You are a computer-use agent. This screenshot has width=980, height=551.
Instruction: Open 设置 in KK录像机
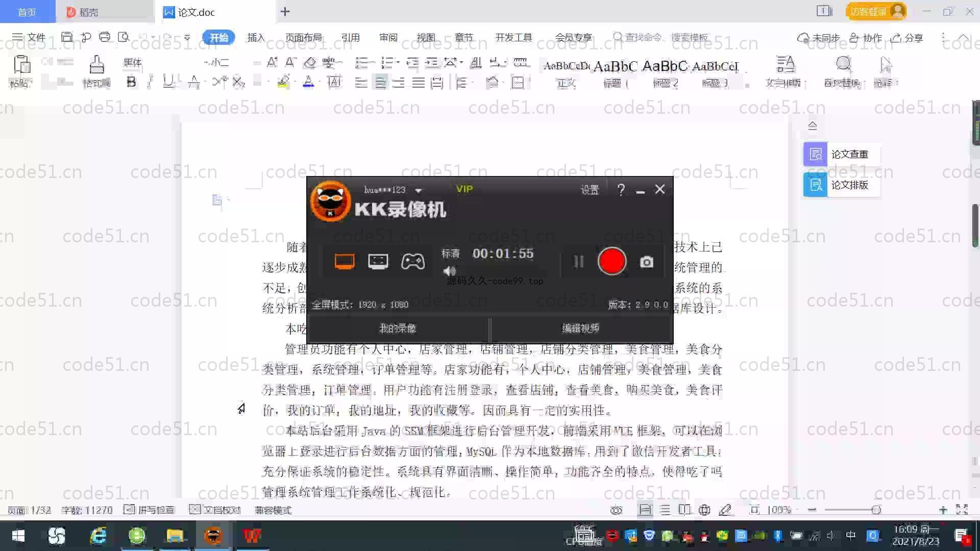pos(590,190)
